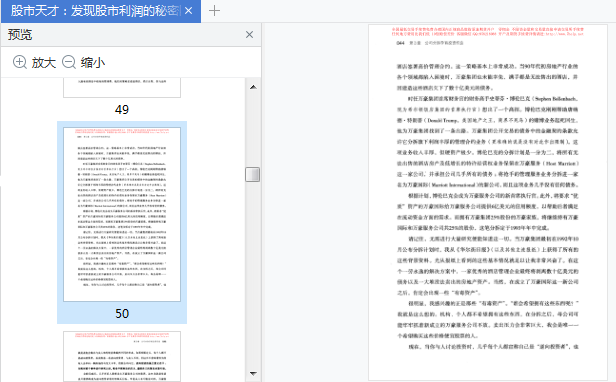
Task: Select page 50 thumbnail
Action: pos(122,214)
